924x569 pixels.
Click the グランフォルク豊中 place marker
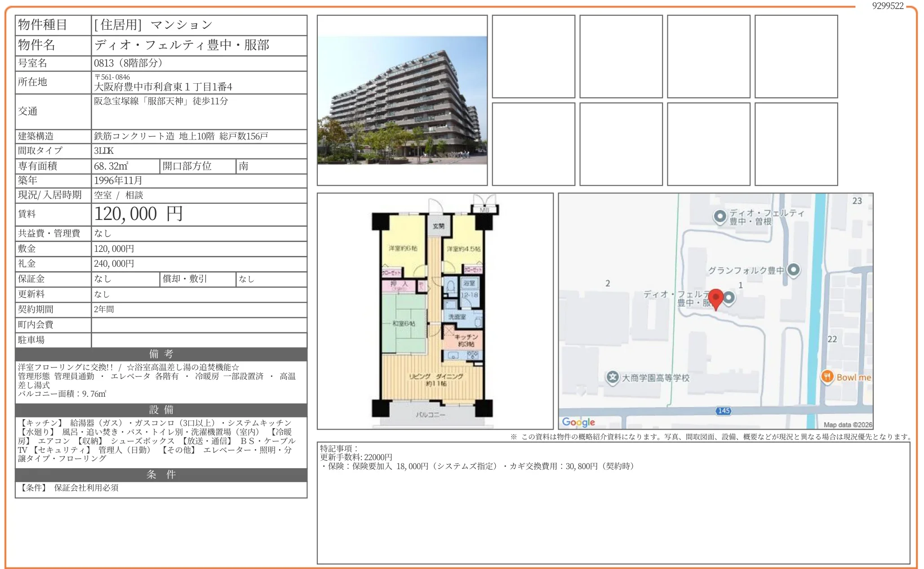(x=794, y=270)
